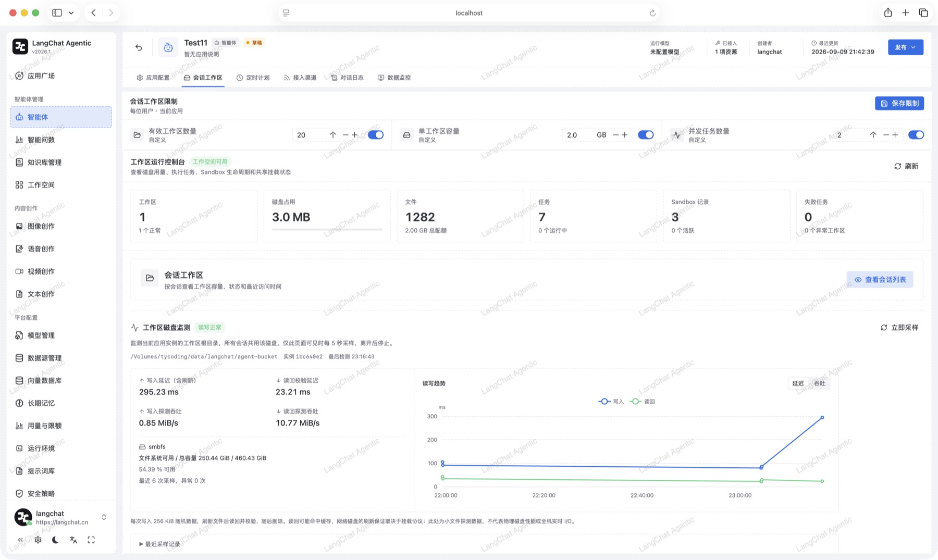Click the 保存限制 button
This screenshot has width=938, height=560.
[899, 103]
